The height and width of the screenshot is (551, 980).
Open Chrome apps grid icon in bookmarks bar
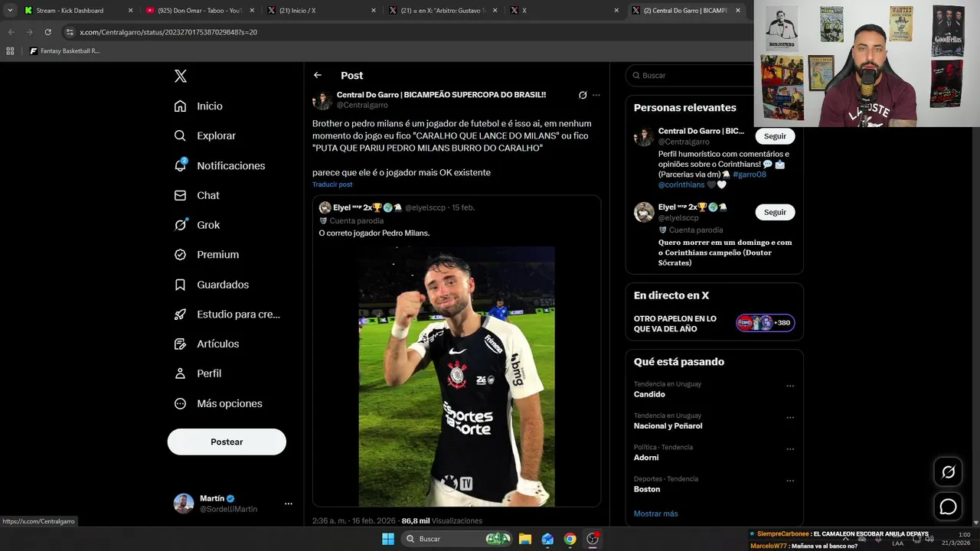[x=10, y=51]
